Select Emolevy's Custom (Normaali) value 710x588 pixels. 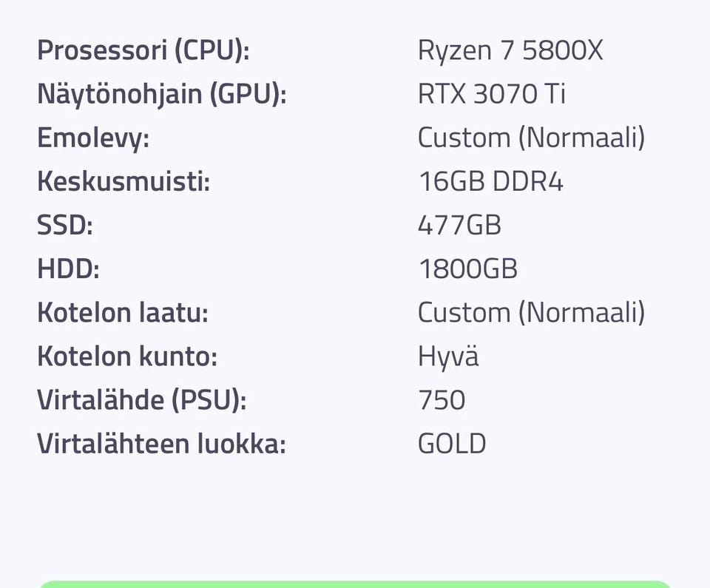[531, 138]
